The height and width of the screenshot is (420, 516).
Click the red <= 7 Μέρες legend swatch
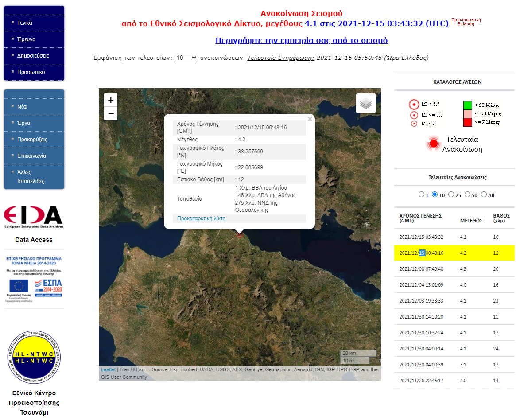tap(467, 122)
